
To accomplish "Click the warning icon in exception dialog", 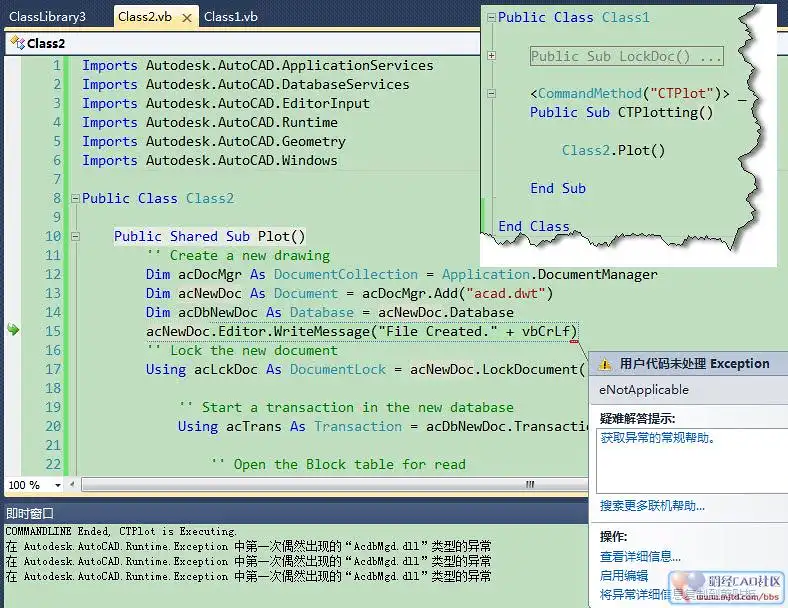I will (605, 364).
